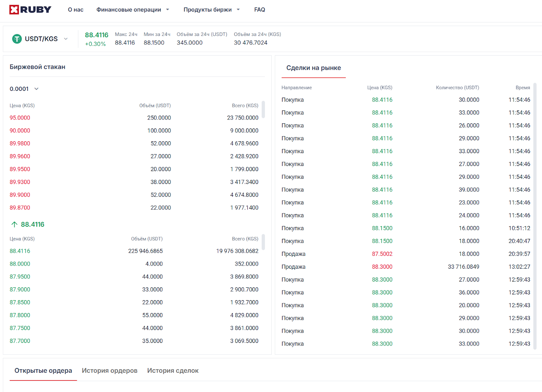The image size is (542, 392).
Task: Select the Сделки на рынке tab
Action: [313, 68]
